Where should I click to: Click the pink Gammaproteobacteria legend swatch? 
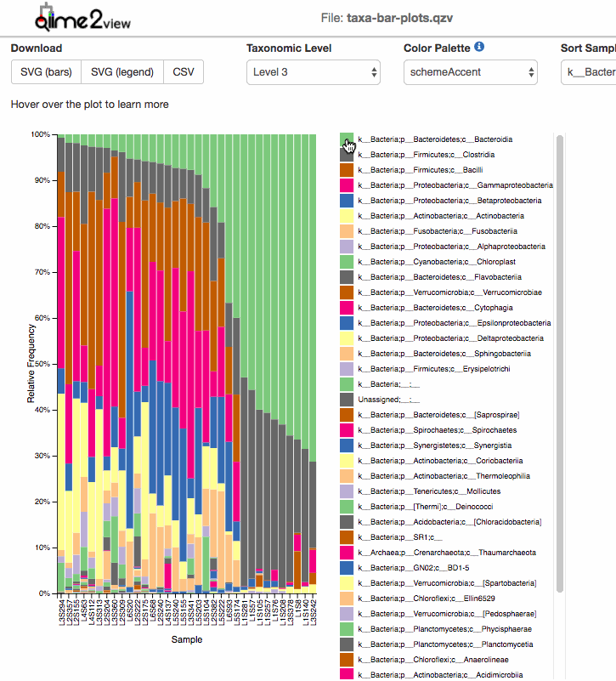coord(347,185)
